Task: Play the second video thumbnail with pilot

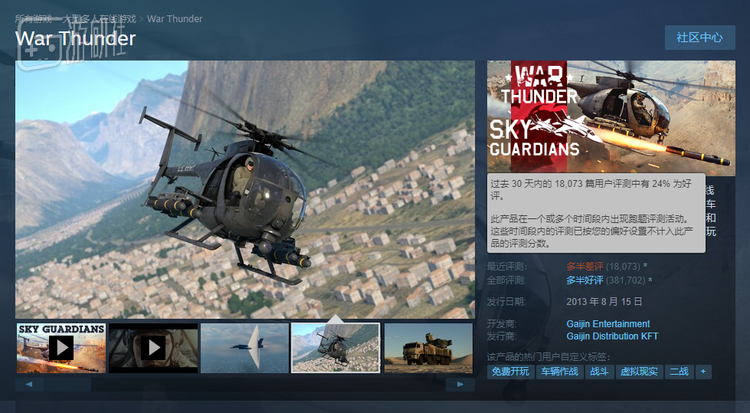Action: click(152, 347)
